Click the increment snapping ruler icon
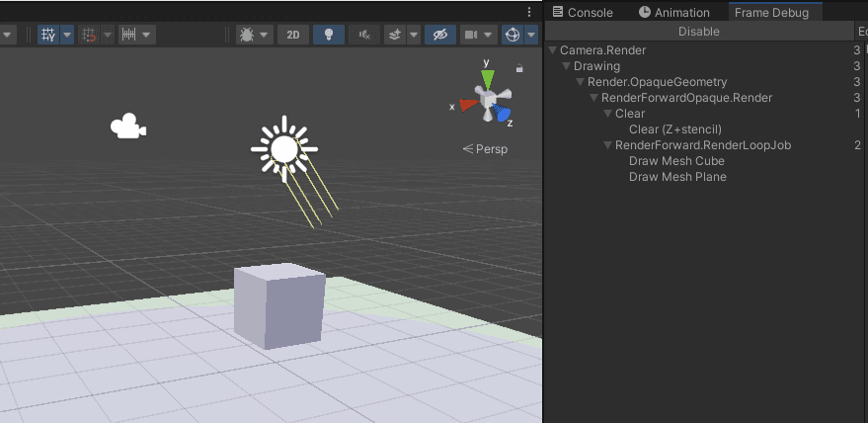The width and height of the screenshot is (868, 423). click(x=129, y=35)
